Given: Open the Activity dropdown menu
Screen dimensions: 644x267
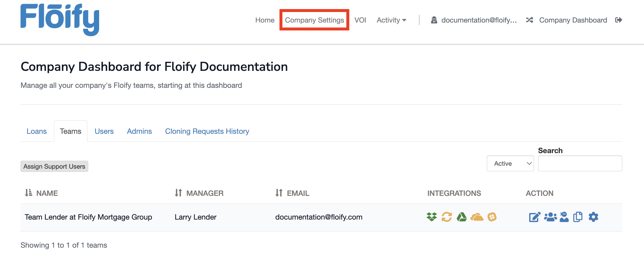Looking at the screenshot, I should pyautogui.click(x=391, y=20).
